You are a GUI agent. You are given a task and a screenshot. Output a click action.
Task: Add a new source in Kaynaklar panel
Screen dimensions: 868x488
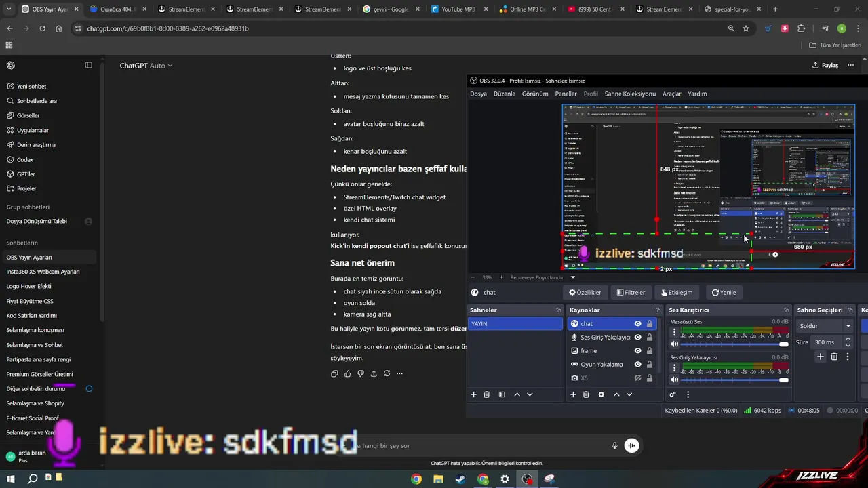(573, 394)
